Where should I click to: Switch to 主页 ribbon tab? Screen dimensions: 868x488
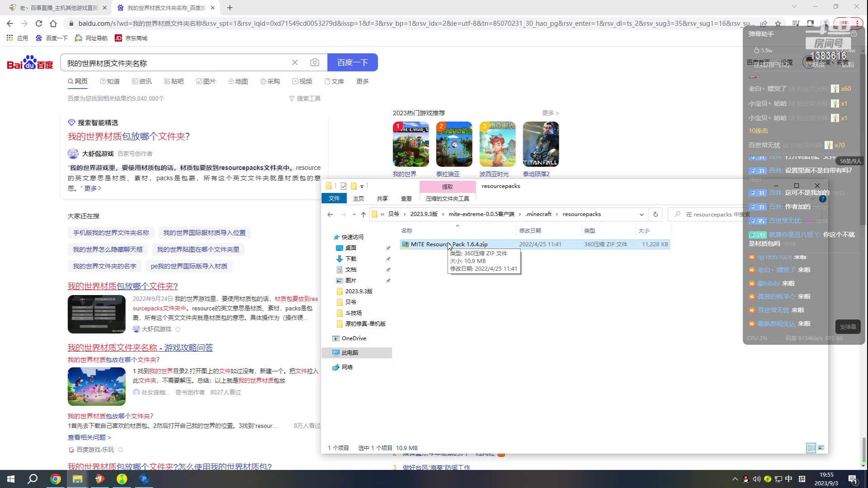(359, 198)
